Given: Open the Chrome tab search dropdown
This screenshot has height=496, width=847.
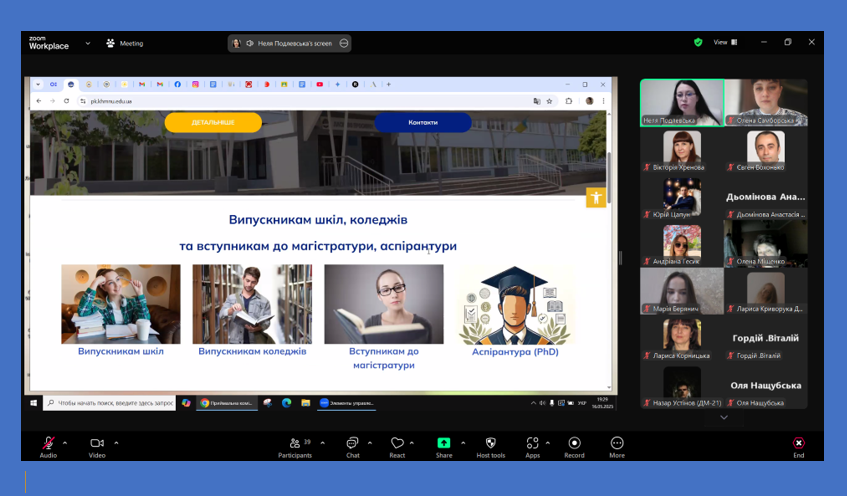Looking at the screenshot, I should 38,84.
